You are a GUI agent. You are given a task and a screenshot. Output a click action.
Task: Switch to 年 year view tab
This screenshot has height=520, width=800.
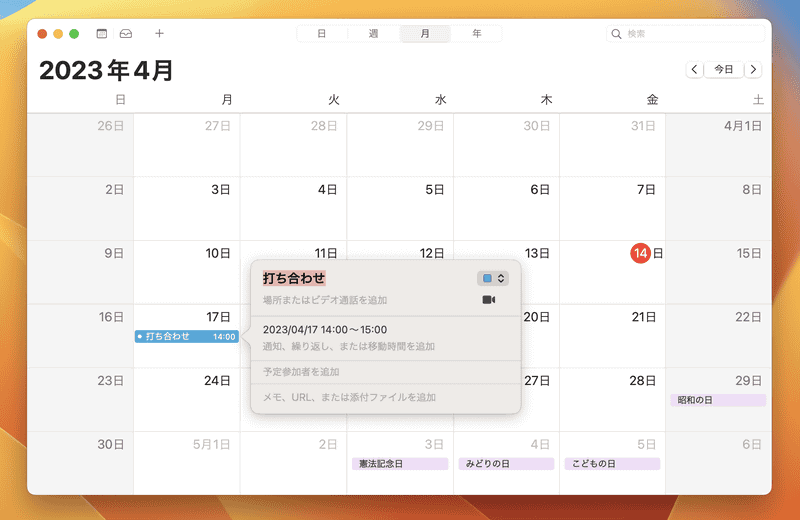pos(477,34)
